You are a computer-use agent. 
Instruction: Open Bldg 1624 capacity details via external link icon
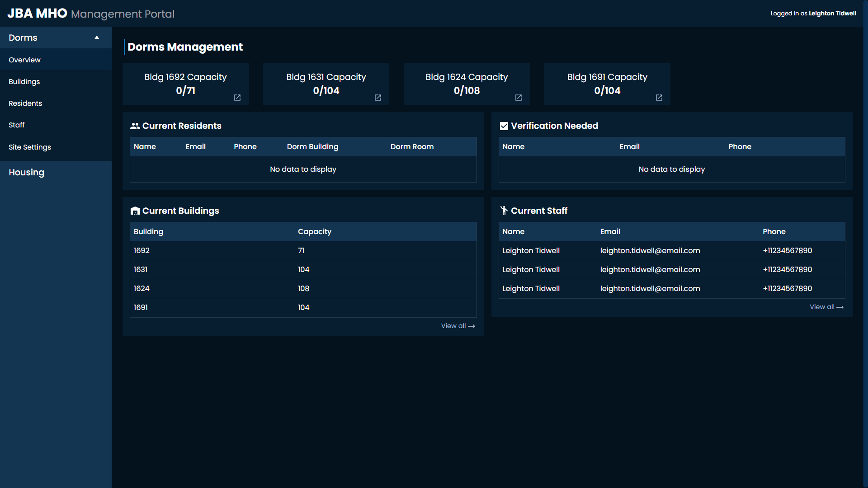(518, 98)
